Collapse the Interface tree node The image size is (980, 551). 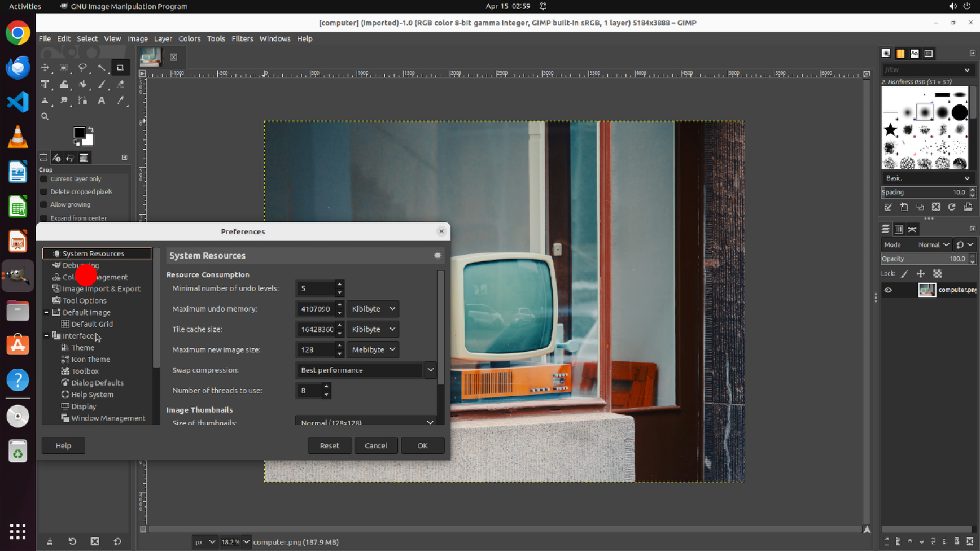[x=46, y=336]
